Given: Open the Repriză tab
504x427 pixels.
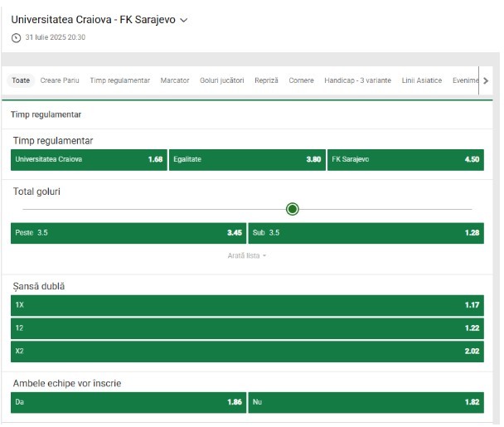Looking at the screenshot, I should 266,80.
